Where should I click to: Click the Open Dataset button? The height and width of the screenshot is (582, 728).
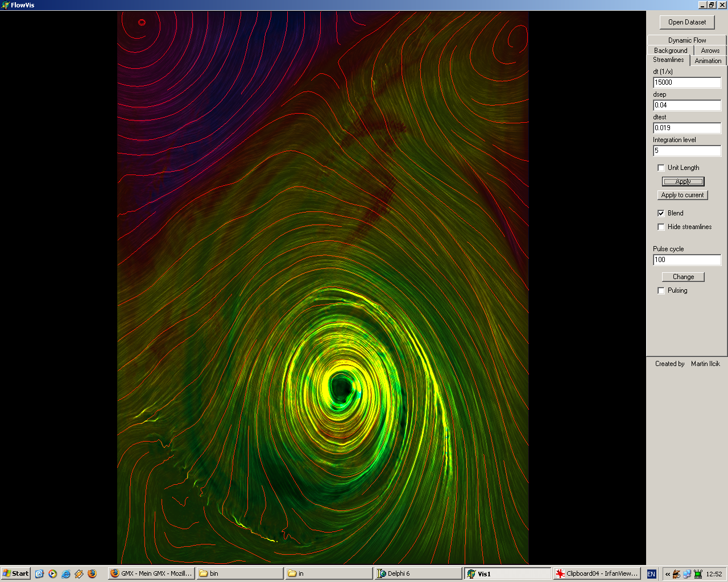tap(686, 22)
